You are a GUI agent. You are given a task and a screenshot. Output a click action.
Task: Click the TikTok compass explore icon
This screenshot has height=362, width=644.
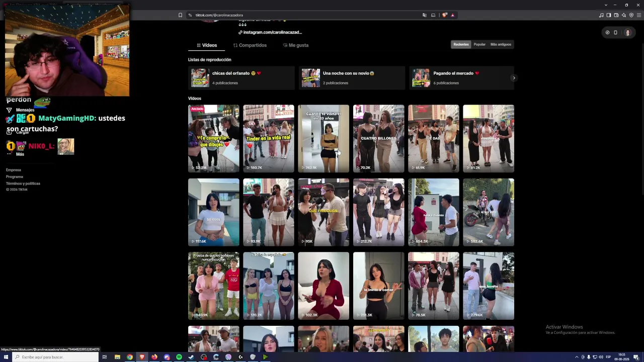click(607, 33)
